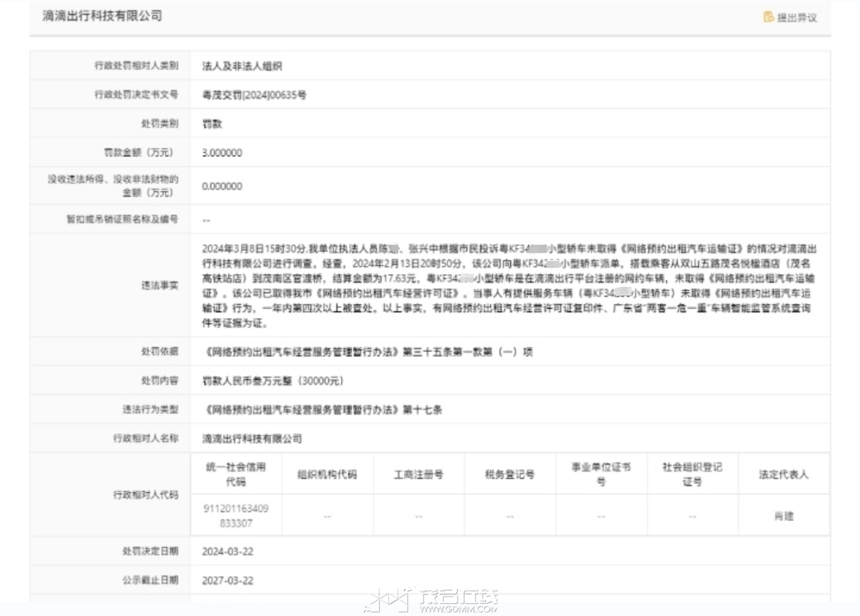Click 滴滴出行科技有限公司 in the 行政相对人名称 row

pos(252,439)
